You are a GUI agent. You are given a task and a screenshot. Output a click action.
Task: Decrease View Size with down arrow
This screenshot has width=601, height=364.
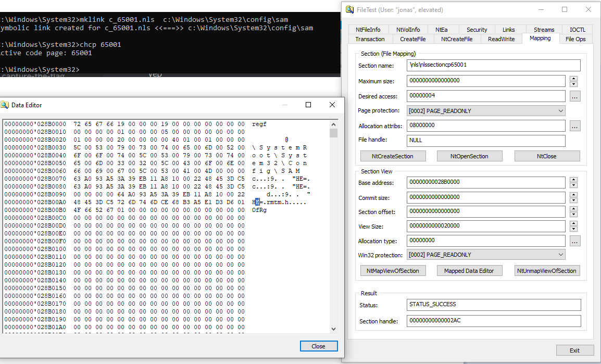(x=573, y=229)
